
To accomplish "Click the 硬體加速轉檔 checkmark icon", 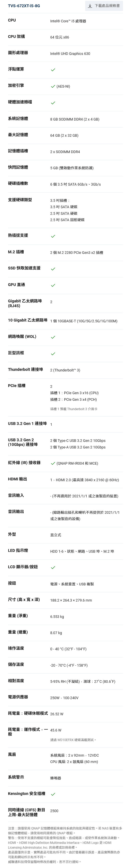I will (x=53, y=103).
